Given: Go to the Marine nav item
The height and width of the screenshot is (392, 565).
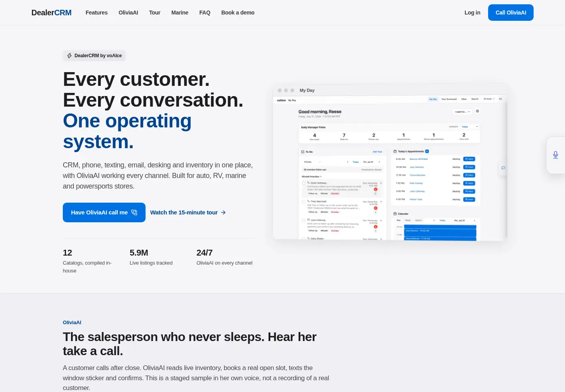Looking at the screenshot, I should [x=180, y=13].
